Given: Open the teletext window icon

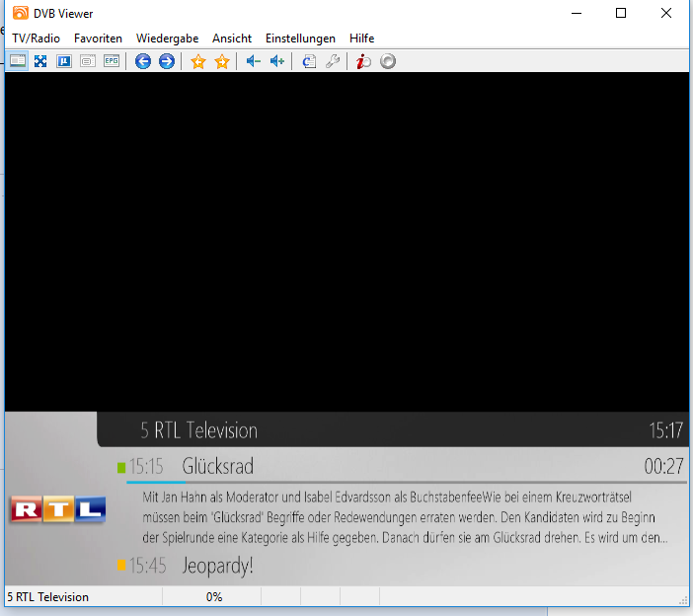Looking at the screenshot, I should pyautogui.click(x=88, y=61).
